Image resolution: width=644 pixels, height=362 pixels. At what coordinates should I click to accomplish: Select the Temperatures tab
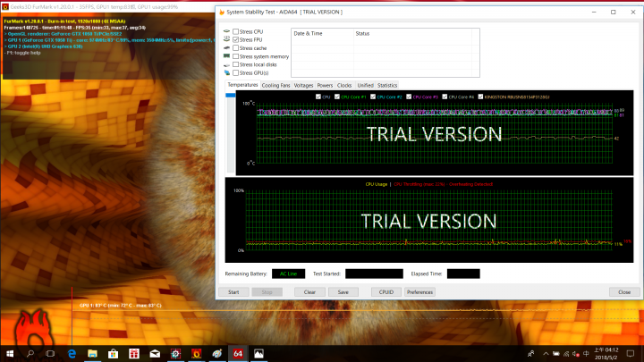pos(242,85)
